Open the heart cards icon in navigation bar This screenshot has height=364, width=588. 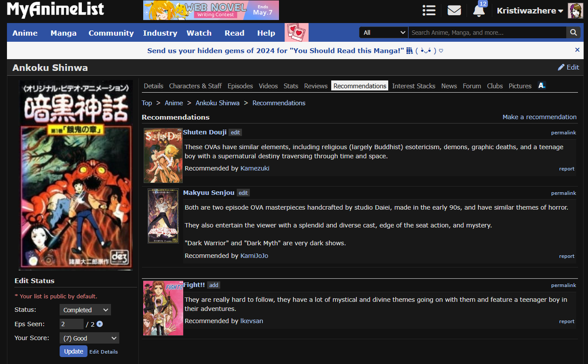click(x=296, y=33)
